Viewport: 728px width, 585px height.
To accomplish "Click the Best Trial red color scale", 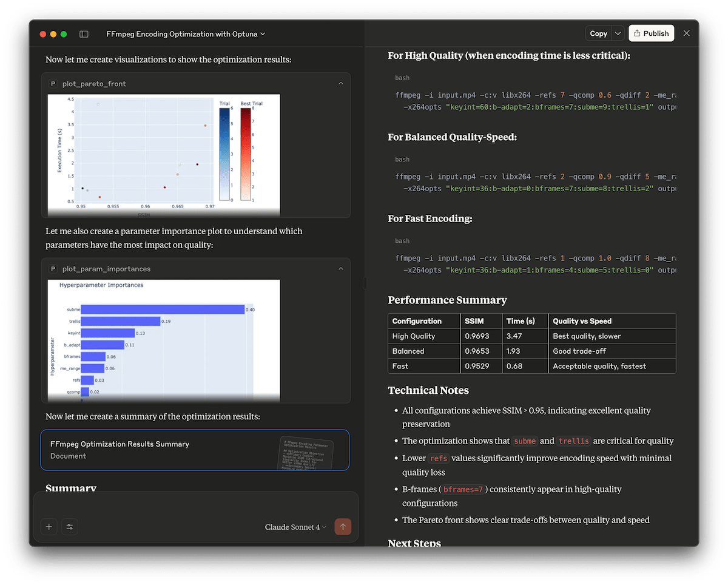I will click(x=245, y=154).
